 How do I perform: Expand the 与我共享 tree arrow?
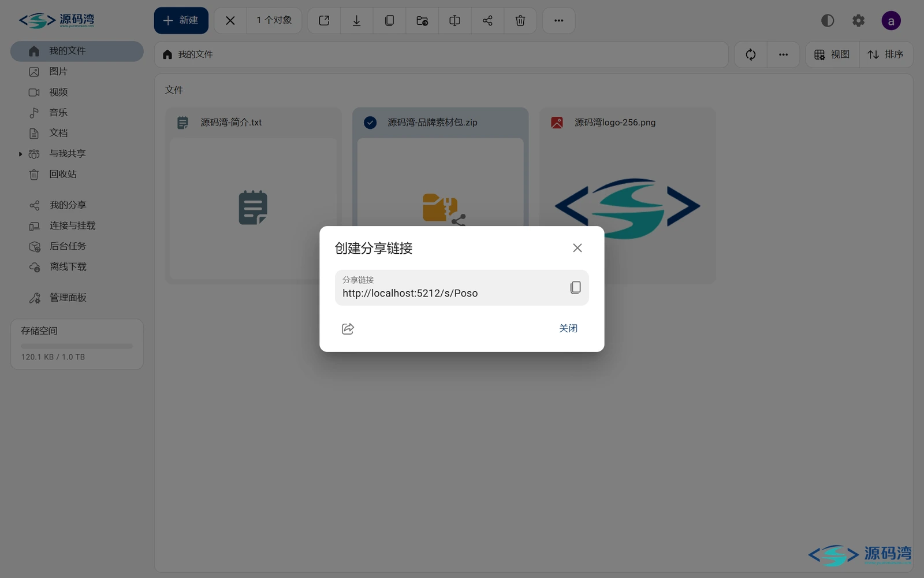[x=20, y=154]
